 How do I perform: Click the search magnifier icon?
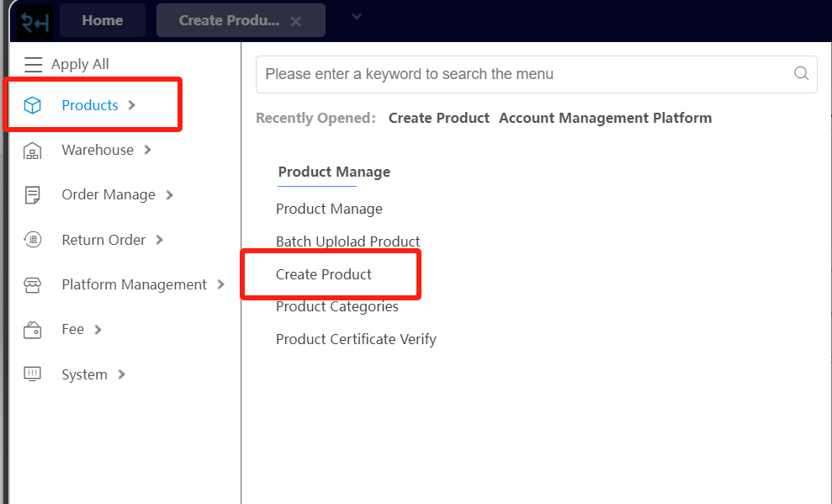[x=801, y=74]
